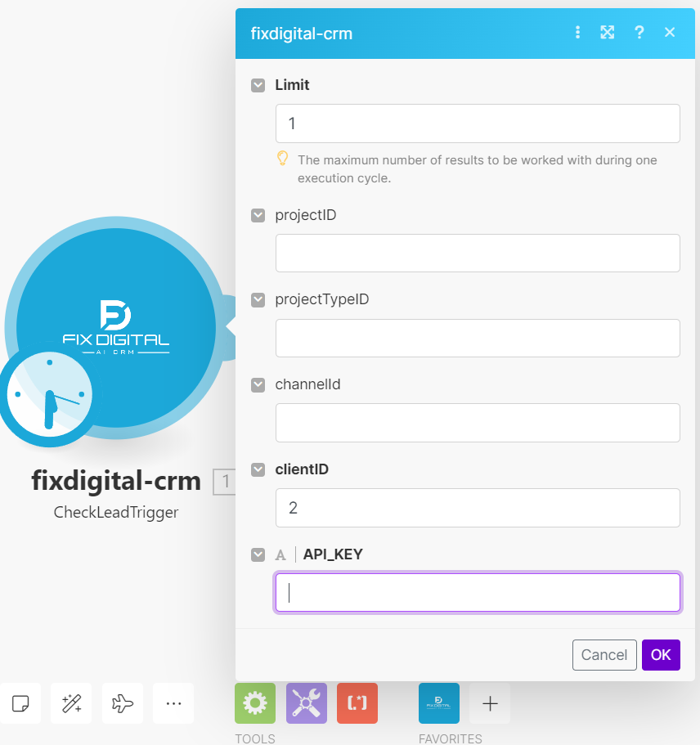
Task: Click the magic wand auto-align icon
Action: pos(71,703)
